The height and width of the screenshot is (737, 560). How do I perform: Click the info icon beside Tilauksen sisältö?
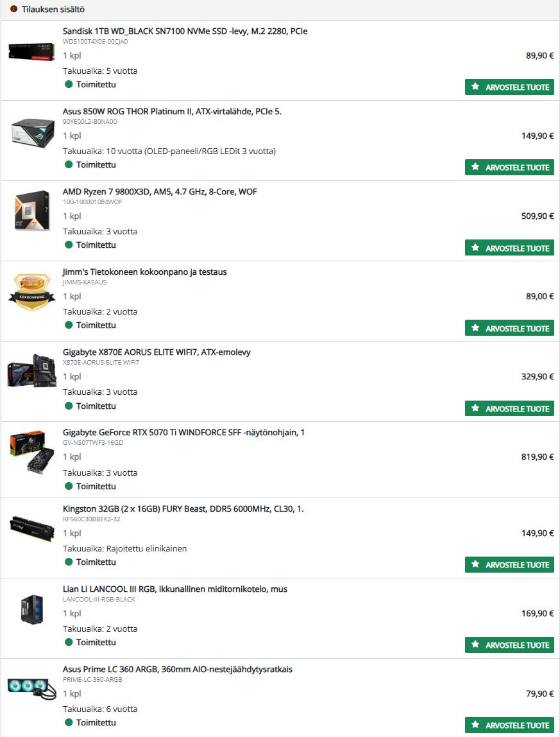tap(13, 9)
